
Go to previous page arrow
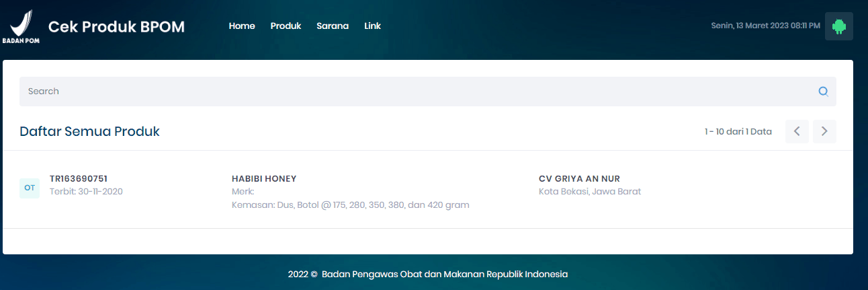pos(797,131)
